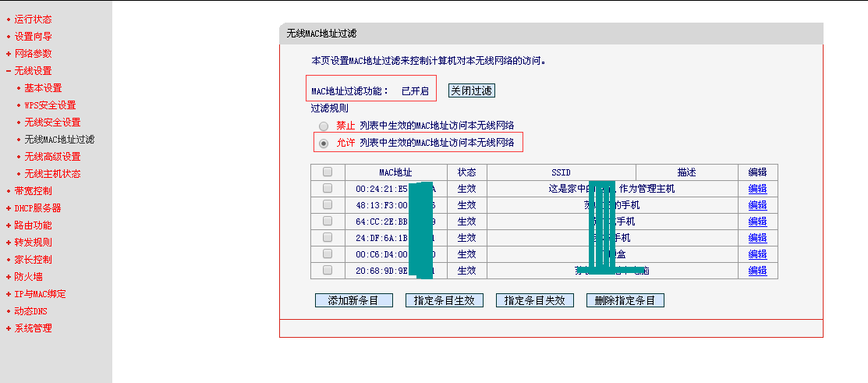This screenshot has width=868, height=383.
Task: Expand the 防火墙 menu
Action: click(x=28, y=277)
